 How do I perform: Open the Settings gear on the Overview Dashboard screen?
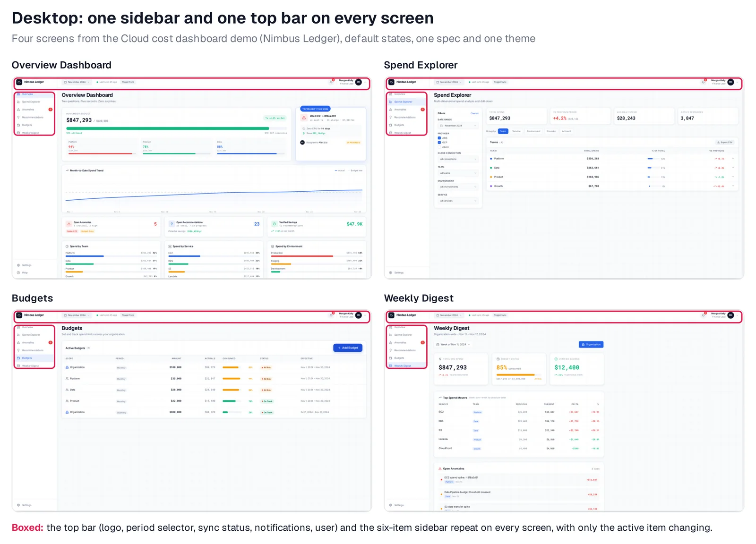pos(18,265)
